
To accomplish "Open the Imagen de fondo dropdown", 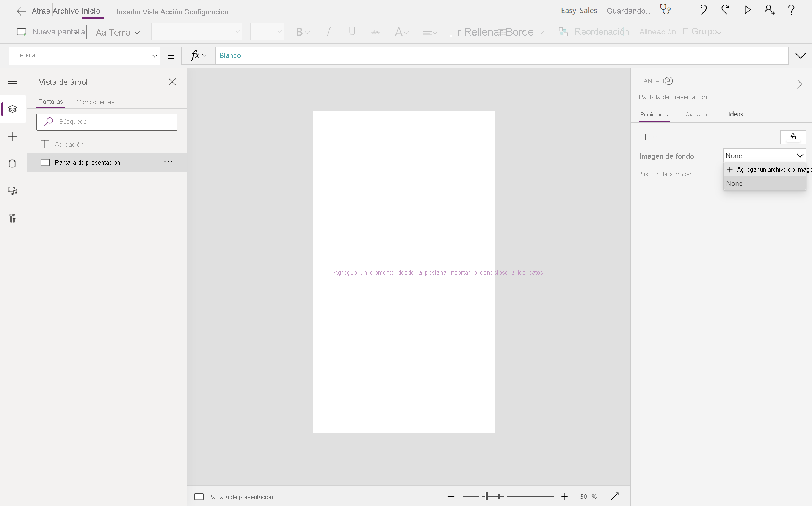I will (764, 156).
